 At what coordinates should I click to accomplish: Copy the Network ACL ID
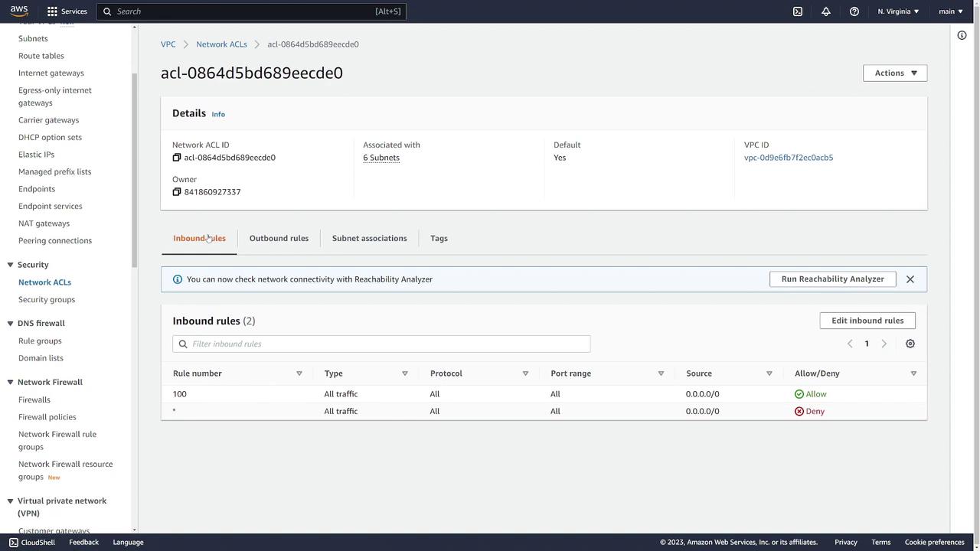coord(177,158)
